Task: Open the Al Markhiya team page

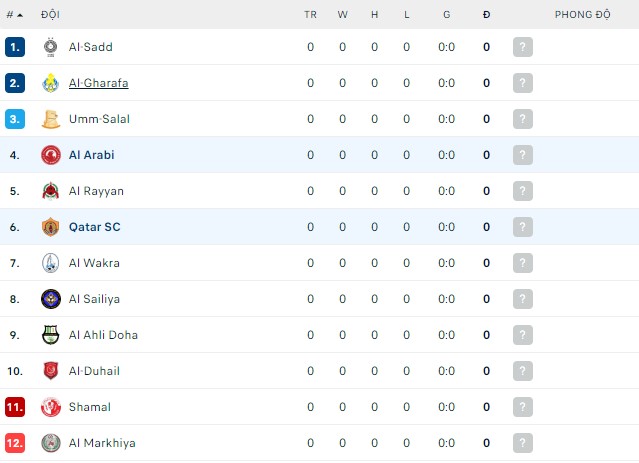Action: pyautogui.click(x=102, y=443)
